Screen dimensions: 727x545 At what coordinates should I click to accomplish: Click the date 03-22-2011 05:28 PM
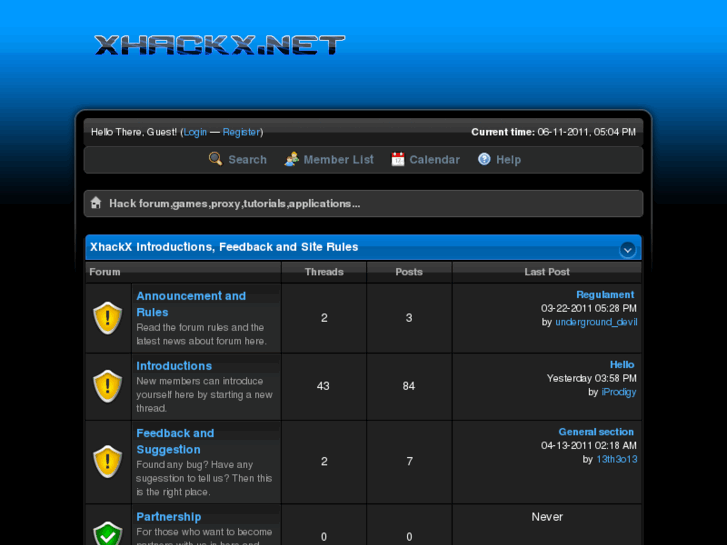(589, 308)
